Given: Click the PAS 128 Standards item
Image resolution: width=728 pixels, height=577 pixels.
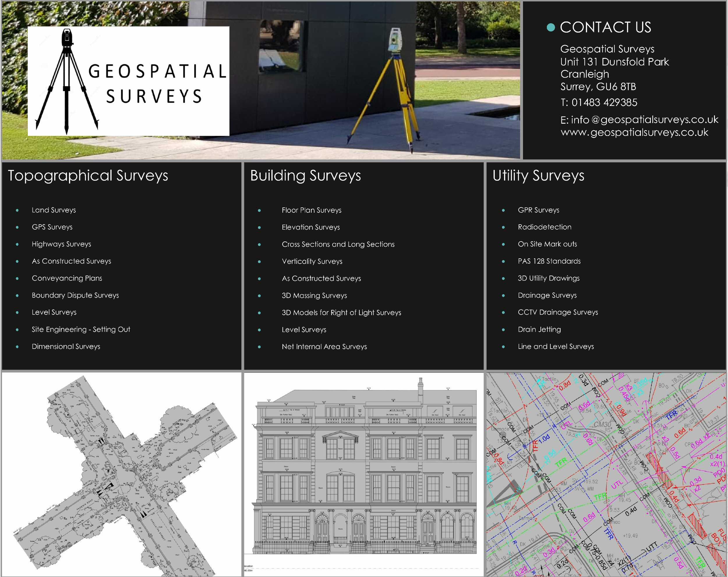Looking at the screenshot, I should [x=549, y=261].
